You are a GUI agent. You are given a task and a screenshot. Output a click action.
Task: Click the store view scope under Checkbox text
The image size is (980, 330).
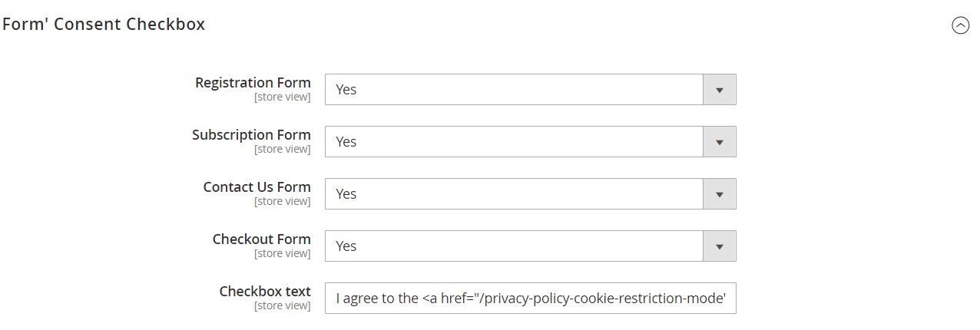(x=282, y=306)
